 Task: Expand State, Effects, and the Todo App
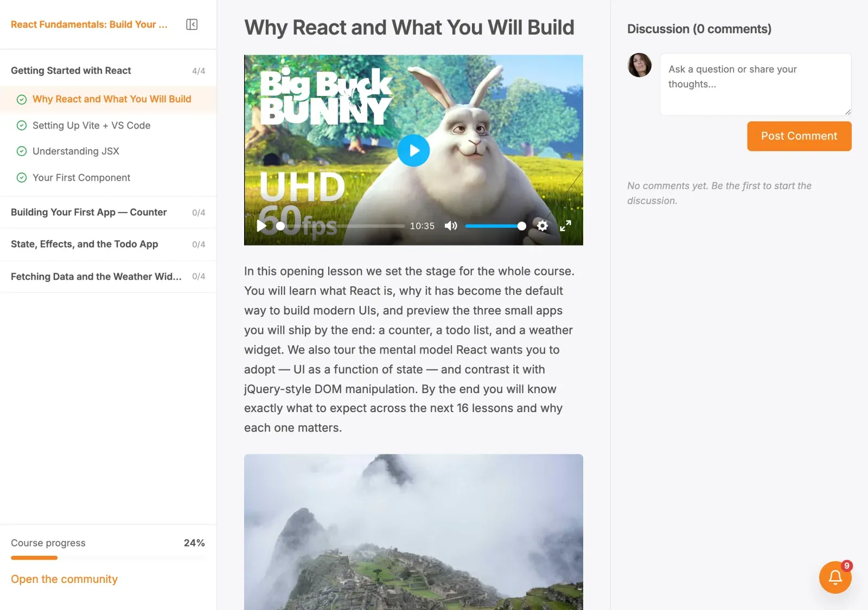pyautogui.click(x=108, y=244)
